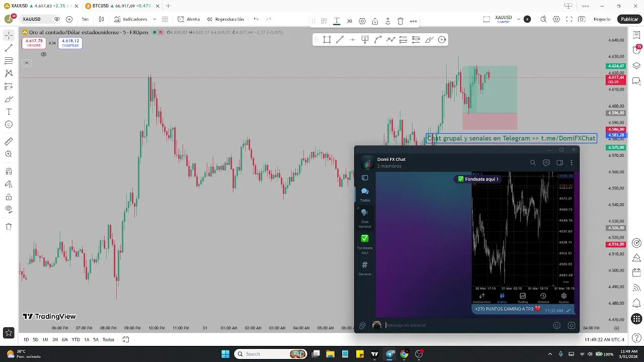Undo the last chart action
The image size is (644, 362).
(256, 19)
